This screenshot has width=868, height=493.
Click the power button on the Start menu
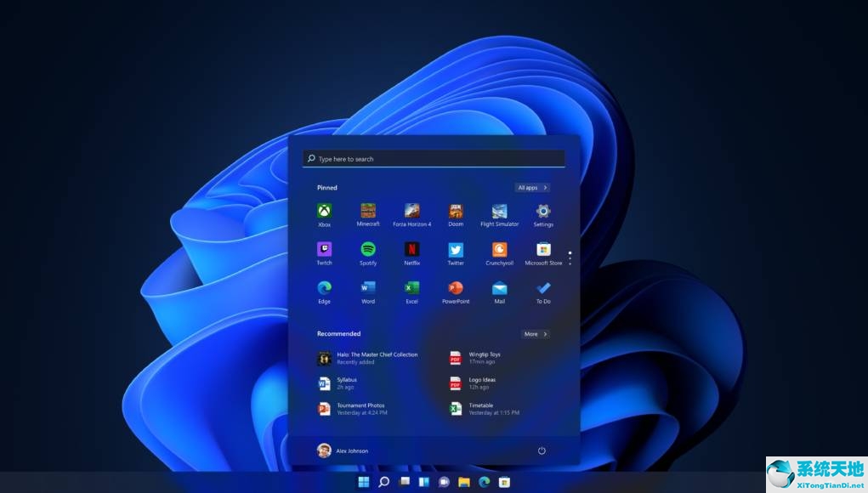542,451
